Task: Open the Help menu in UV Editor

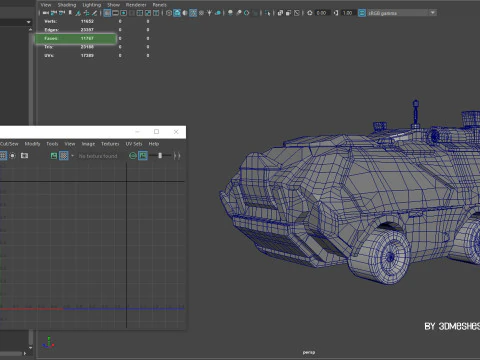Action: [x=154, y=144]
